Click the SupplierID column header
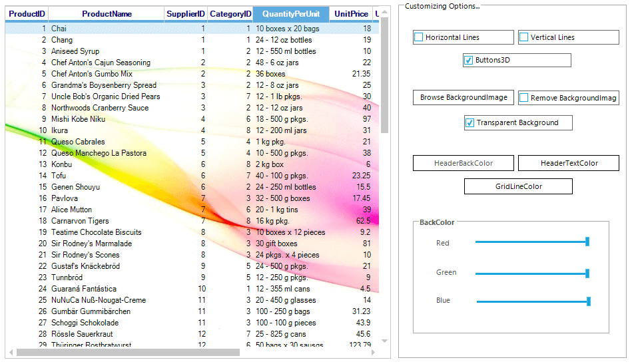630x364 pixels. (x=186, y=14)
